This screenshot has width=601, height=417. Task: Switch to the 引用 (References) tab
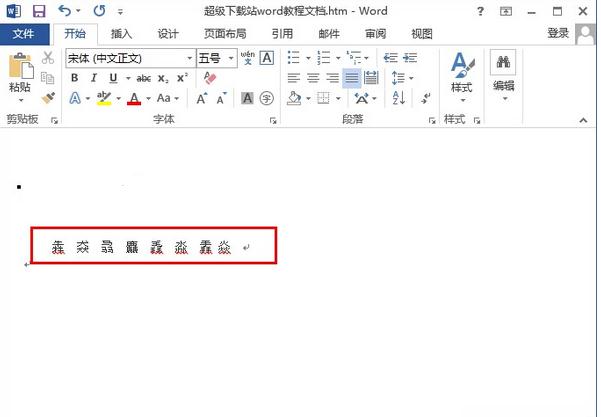tap(282, 34)
